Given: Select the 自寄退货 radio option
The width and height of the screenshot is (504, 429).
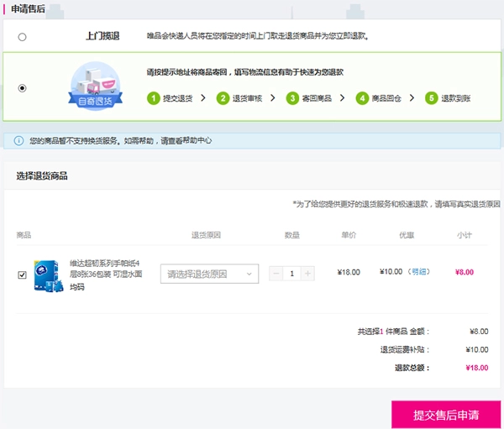Looking at the screenshot, I should tap(22, 87).
